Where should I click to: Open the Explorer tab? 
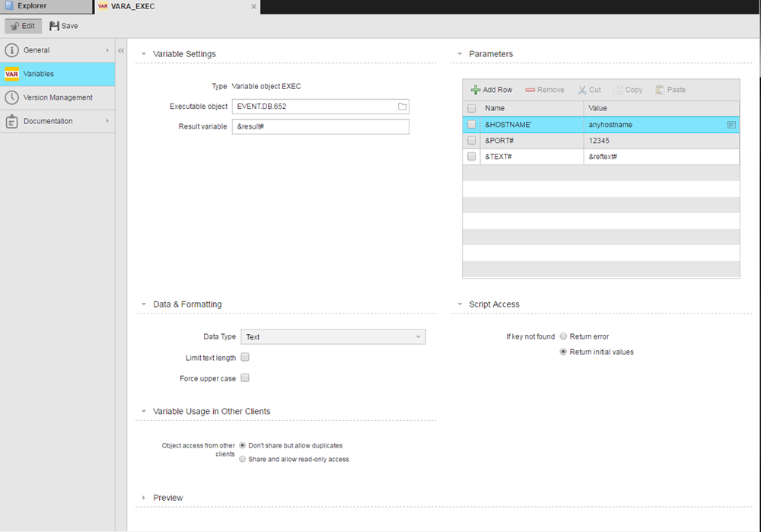click(46, 6)
